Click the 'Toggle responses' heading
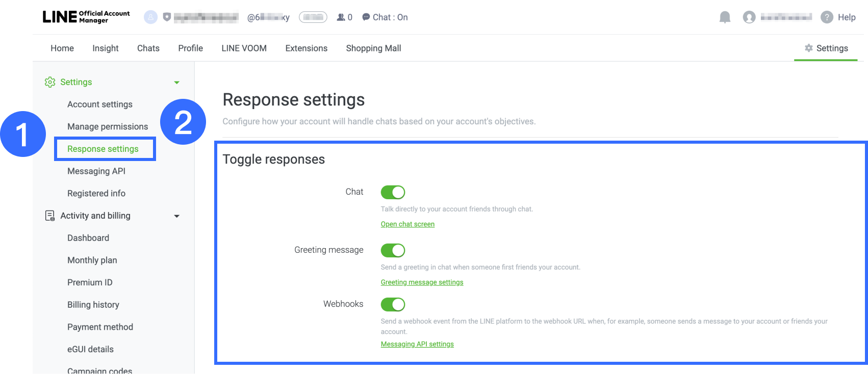868x374 pixels. 274,159
